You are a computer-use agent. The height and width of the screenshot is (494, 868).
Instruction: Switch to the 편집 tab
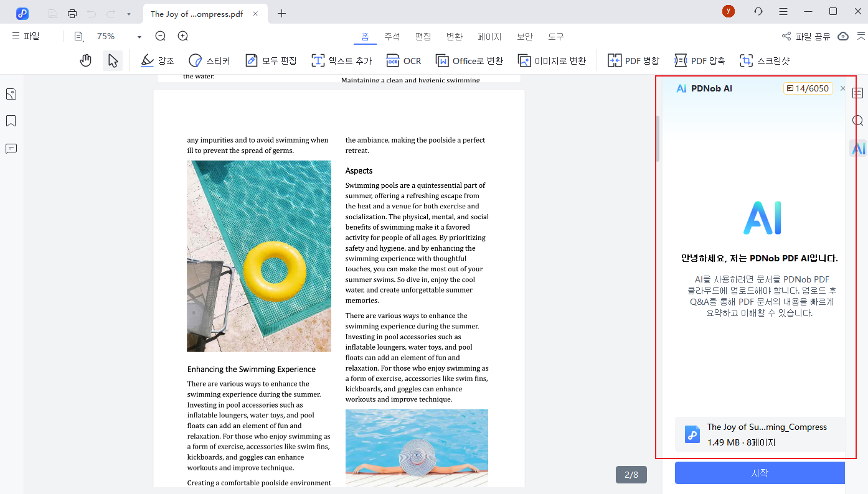click(423, 37)
